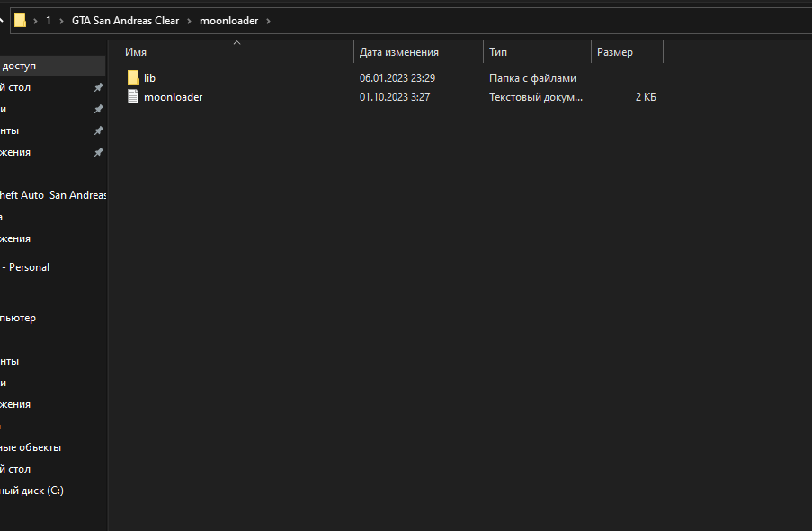Viewport: 812px width, 531px height.
Task: Click the yellow lib folder icon
Action: pyautogui.click(x=133, y=78)
